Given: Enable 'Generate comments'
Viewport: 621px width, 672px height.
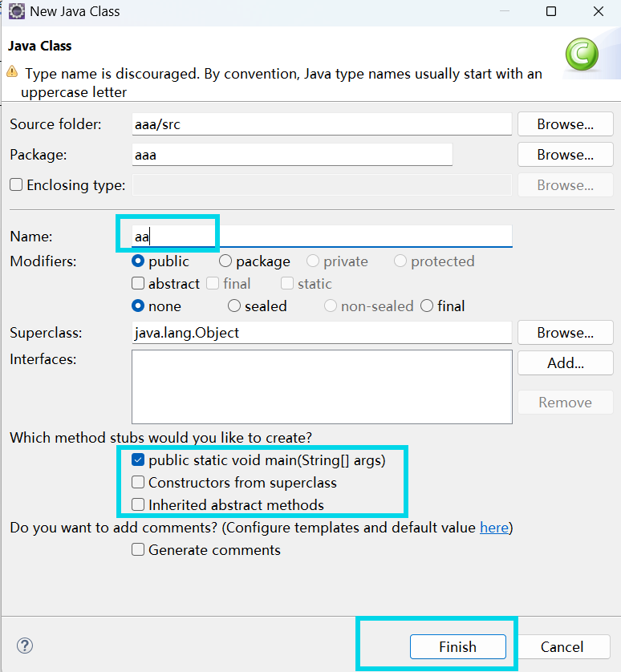Looking at the screenshot, I should coord(137,550).
